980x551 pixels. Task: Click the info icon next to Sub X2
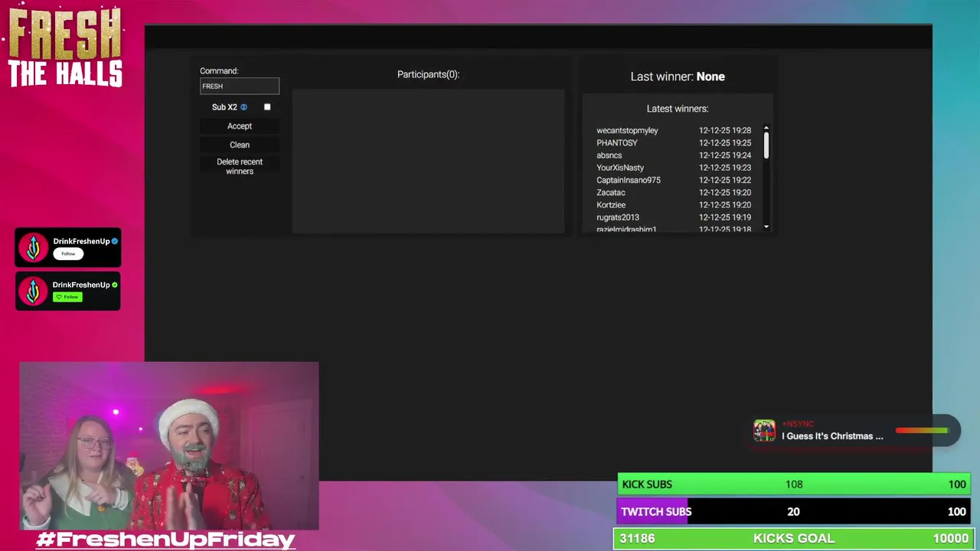point(244,107)
